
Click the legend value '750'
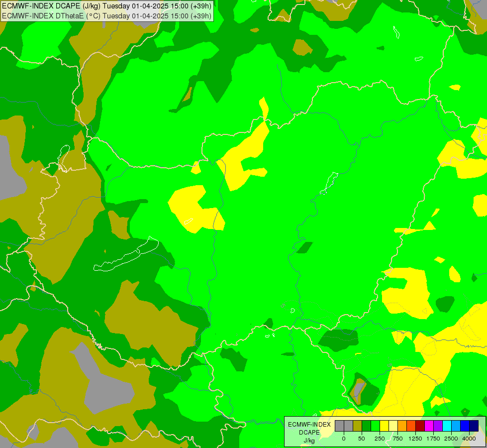[x=397, y=439]
